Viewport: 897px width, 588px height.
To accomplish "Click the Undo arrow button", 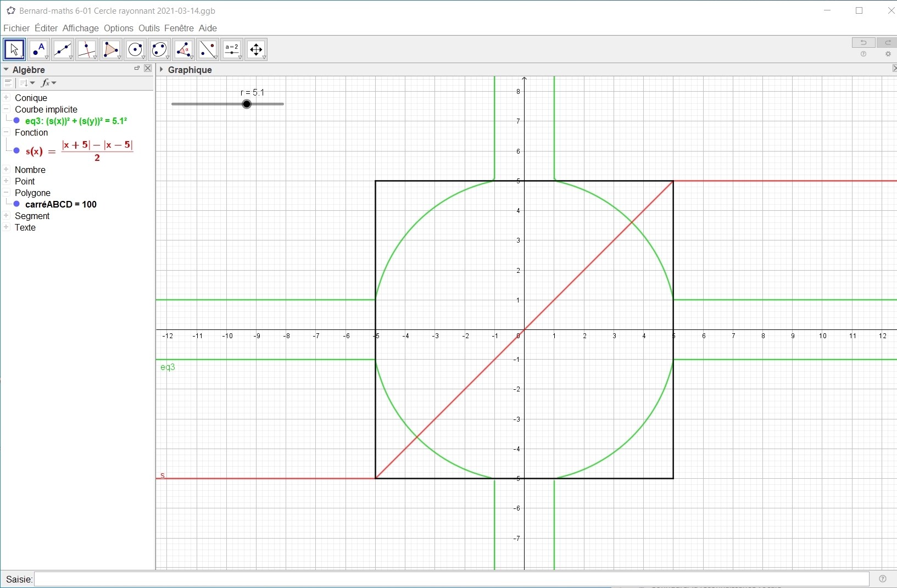I will pos(863,43).
